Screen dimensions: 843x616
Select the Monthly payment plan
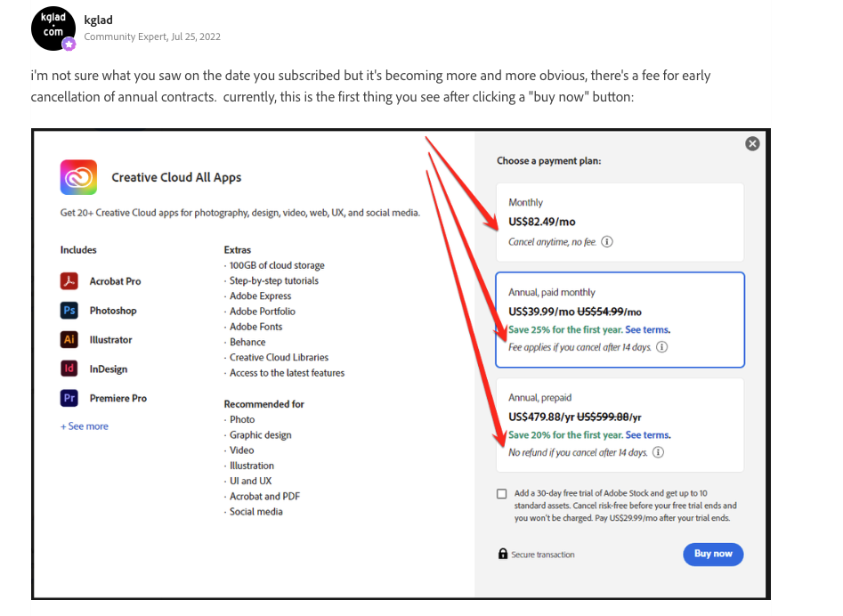click(619, 220)
